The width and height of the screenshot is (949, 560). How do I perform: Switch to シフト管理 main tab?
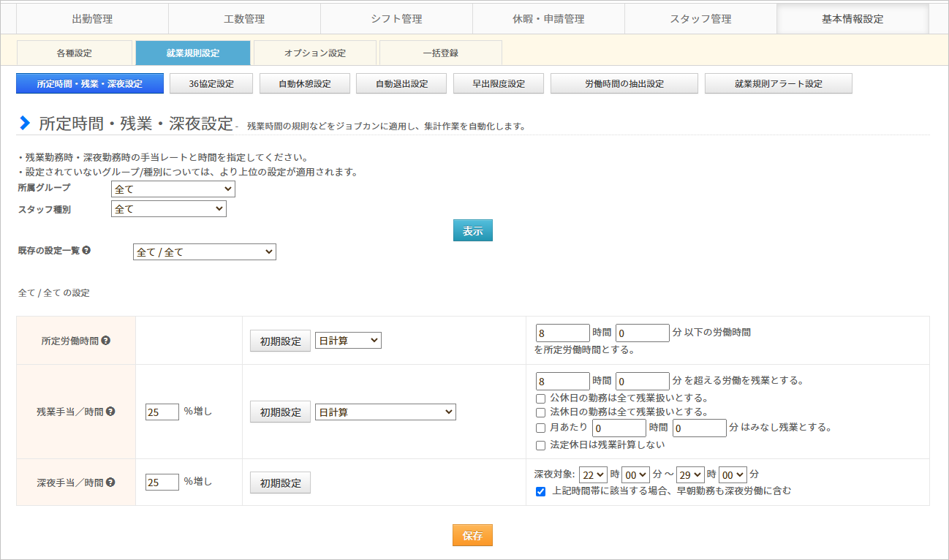pos(396,19)
